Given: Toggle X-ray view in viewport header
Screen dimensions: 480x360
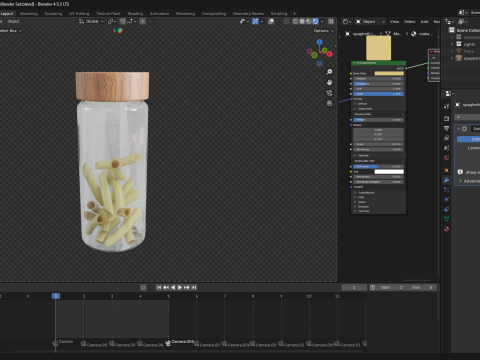Looking at the screenshot, I should (287, 21).
